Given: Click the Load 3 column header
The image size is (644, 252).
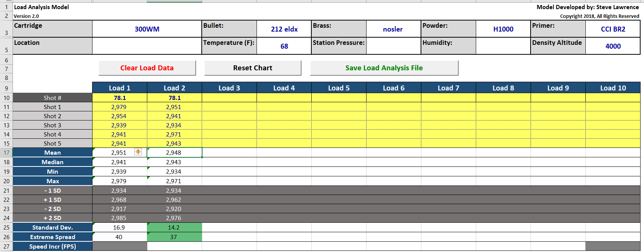Looking at the screenshot, I should click(229, 88).
